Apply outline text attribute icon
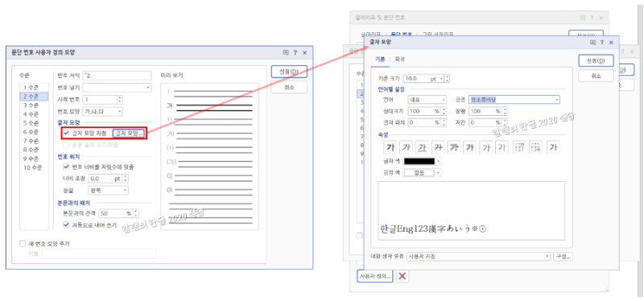The width and height of the screenshot is (644, 301). (x=454, y=147)
